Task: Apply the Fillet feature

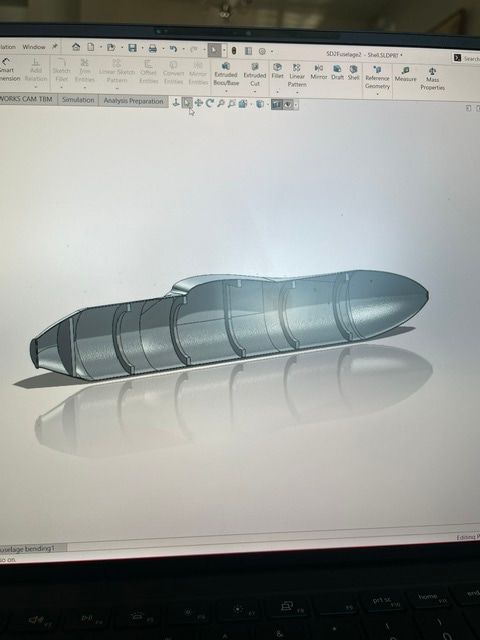Action: pos(278,71)
